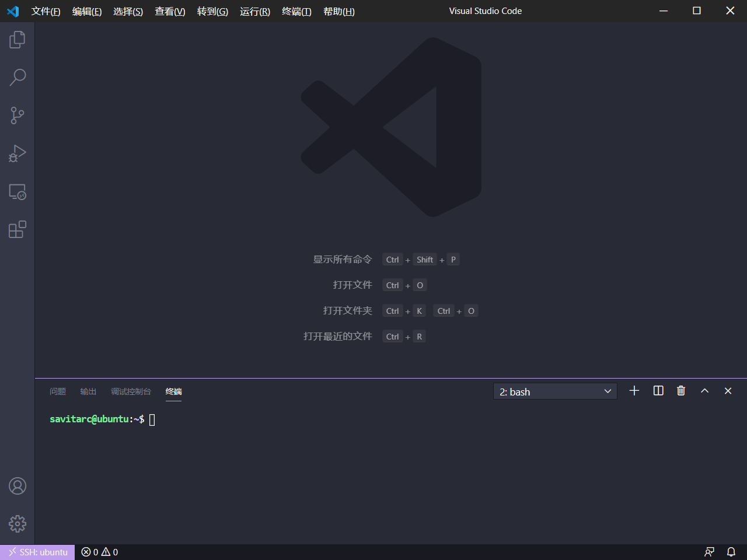Image resolution: width=747 pixels, height=560 pixels.
Task: Split the terminal panel
Action: [658, 391]
